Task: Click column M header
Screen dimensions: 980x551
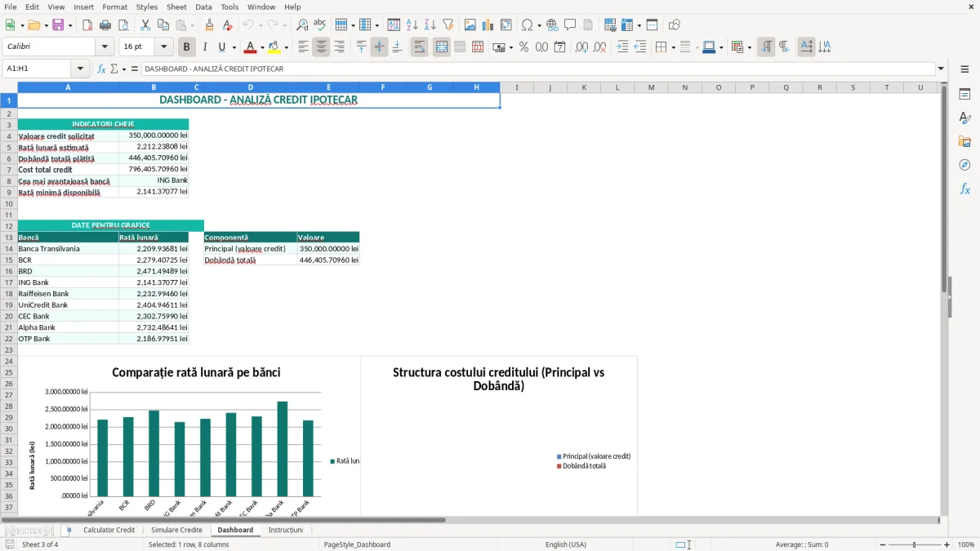Action: click(651, 87)
